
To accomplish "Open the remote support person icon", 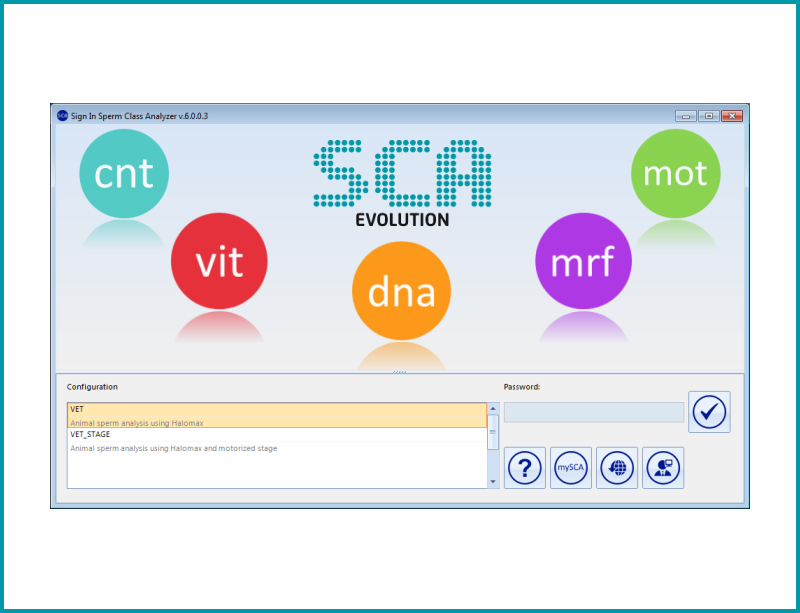I will click(663, 468).
